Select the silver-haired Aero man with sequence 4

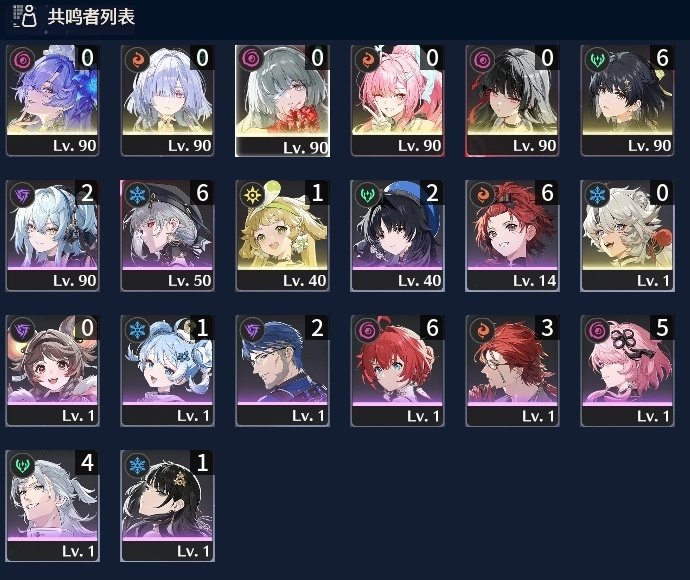coord(52,506)
